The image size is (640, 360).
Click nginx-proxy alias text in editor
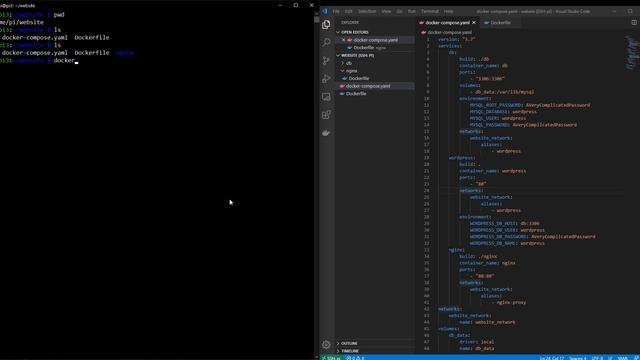pos(511,302)
